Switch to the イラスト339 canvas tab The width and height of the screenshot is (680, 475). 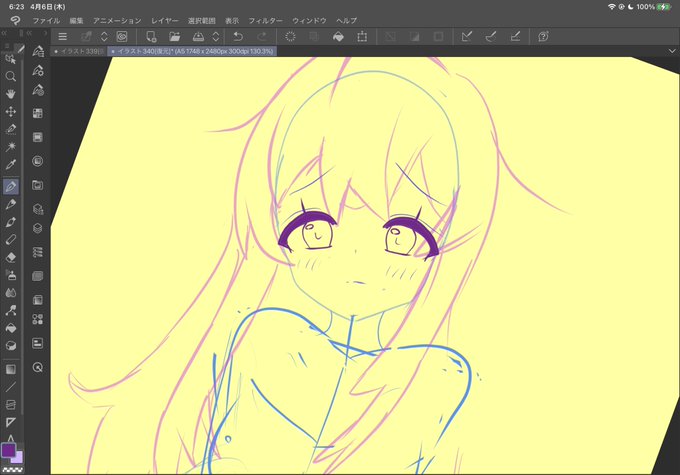[79, 51]
